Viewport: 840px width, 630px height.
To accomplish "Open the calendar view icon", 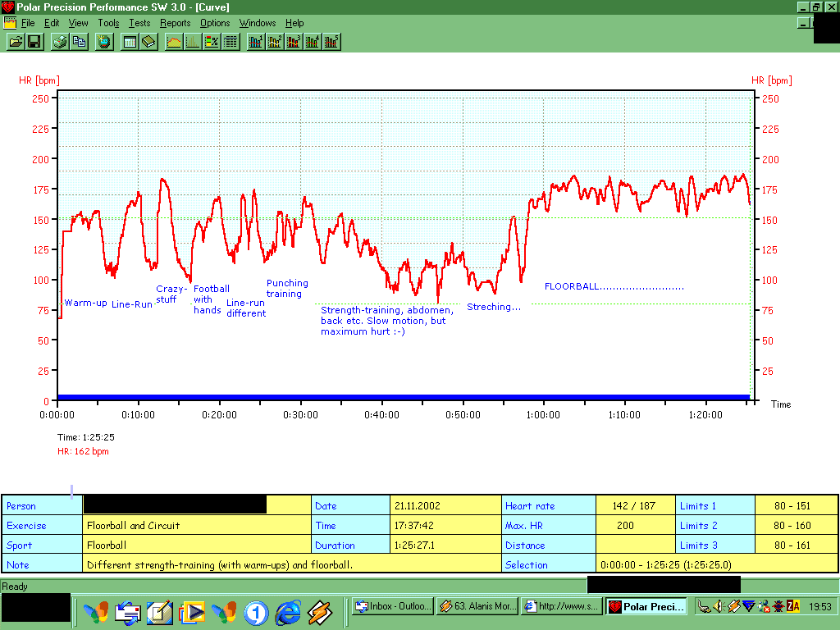I will (129, 42).
